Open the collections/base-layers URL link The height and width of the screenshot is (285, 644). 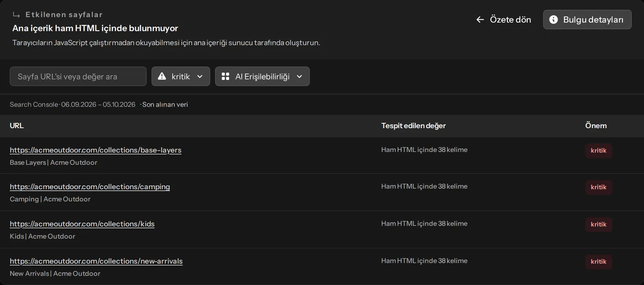[96, 150]
